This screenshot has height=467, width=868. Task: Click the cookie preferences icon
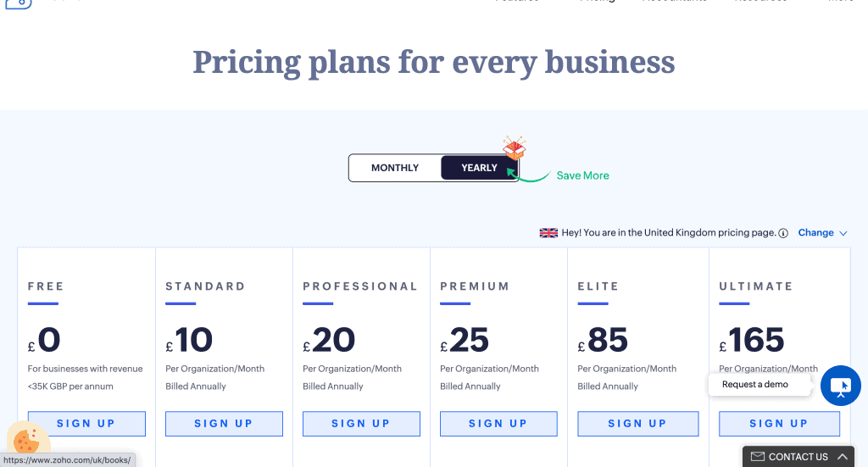pyautogui.click(x=27, y=441)
